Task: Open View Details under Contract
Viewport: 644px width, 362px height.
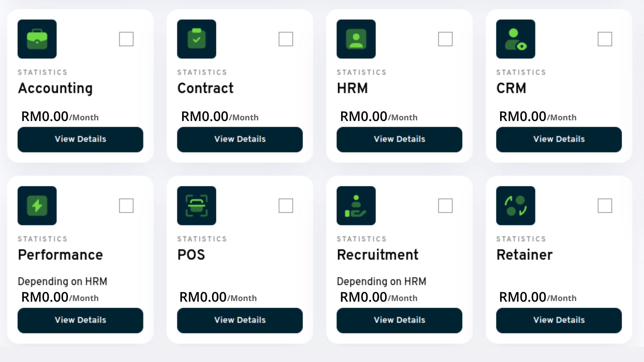Action: (240, 139)
